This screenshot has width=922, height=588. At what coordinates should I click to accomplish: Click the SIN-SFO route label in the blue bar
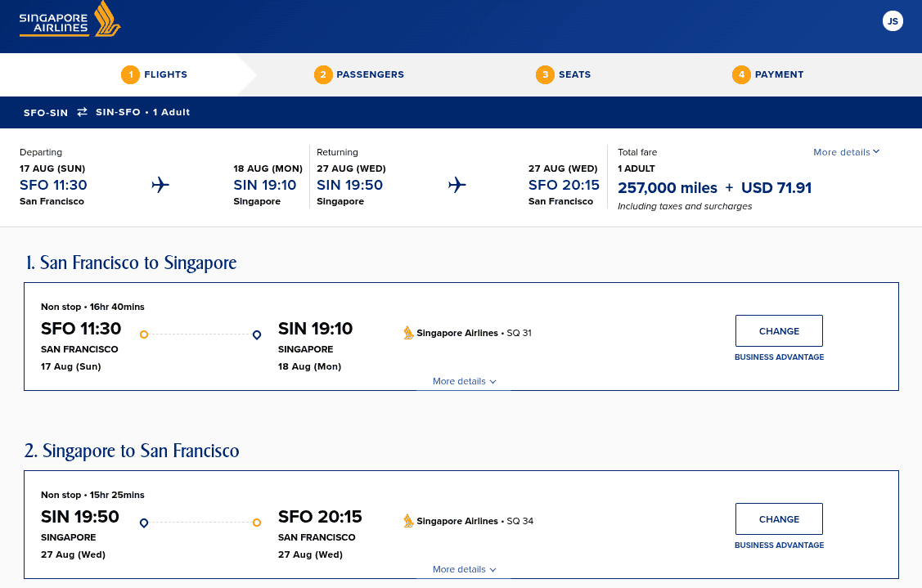[x=118, y=112]
